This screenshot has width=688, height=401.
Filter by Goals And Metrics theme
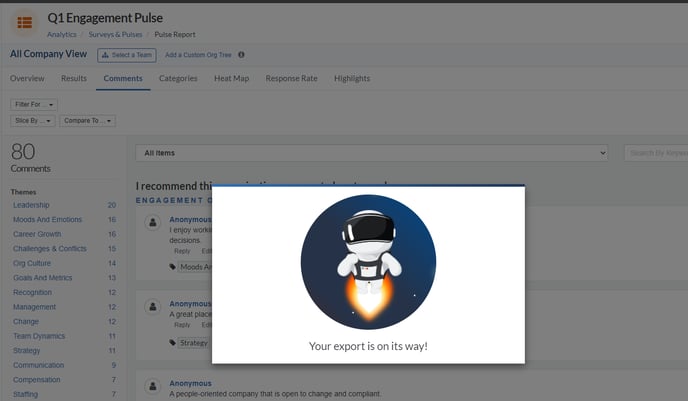coord(43,278)
